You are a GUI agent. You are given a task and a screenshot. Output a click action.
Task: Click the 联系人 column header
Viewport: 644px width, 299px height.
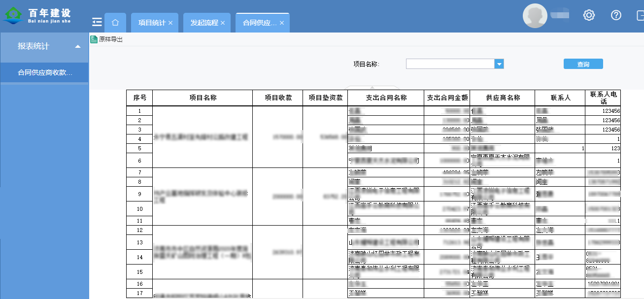(x=560, y=98)
